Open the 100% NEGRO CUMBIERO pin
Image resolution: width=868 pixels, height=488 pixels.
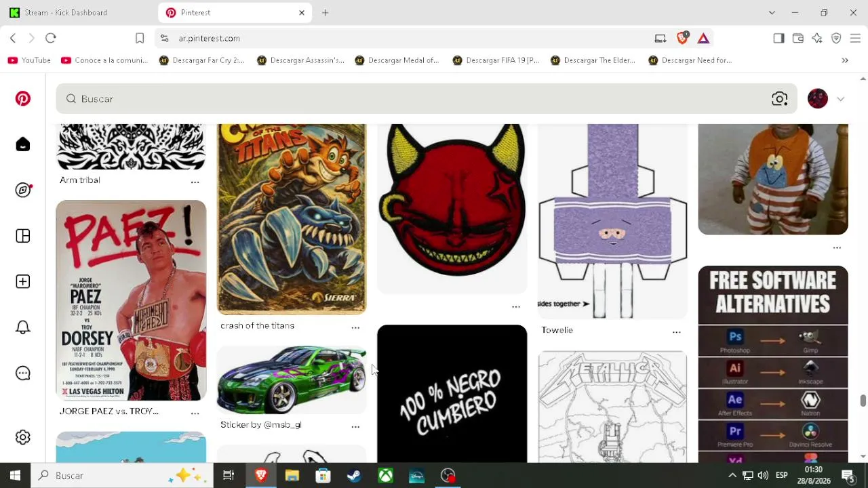(x=452, y=394)
